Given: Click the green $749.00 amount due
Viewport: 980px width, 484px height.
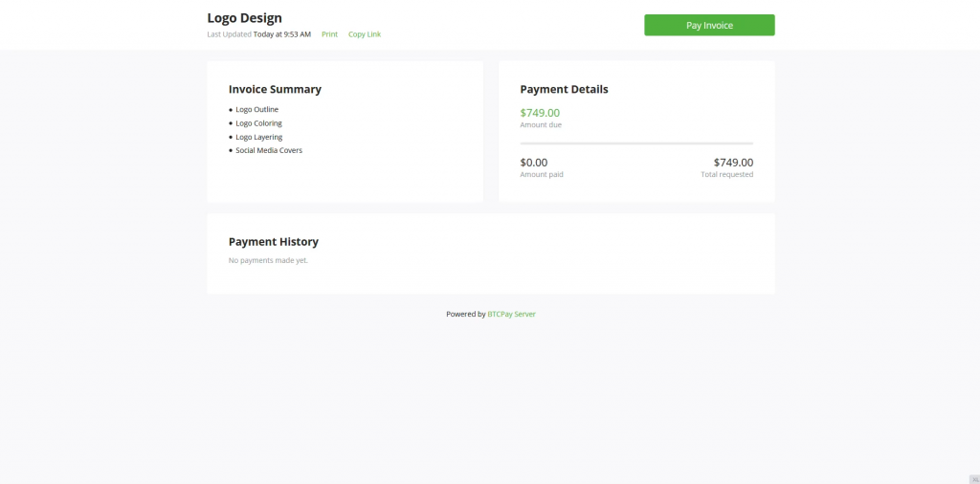Looking at the screenshot, I should click(540, 113).
